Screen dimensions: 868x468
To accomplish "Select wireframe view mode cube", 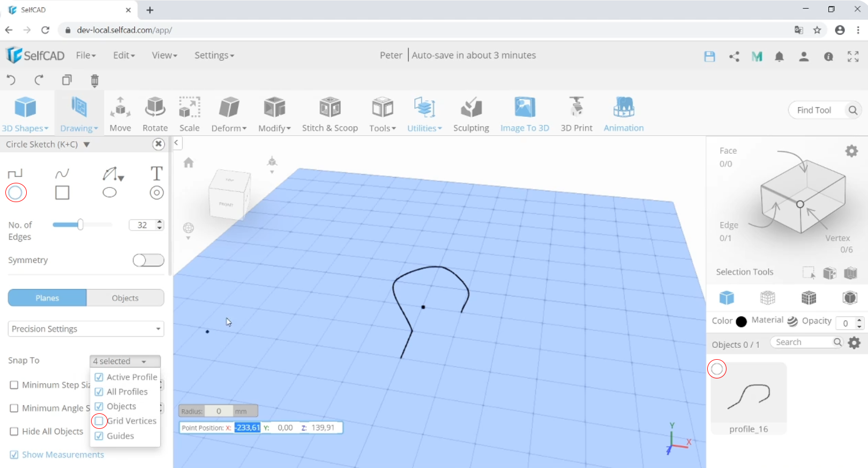I will [768, 298].
